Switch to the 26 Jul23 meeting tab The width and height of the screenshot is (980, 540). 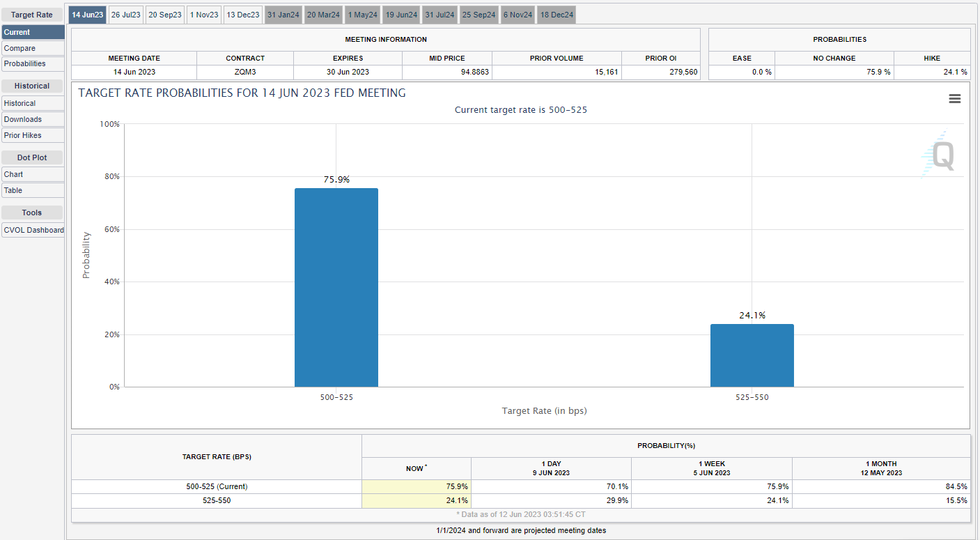click(126, 15)
